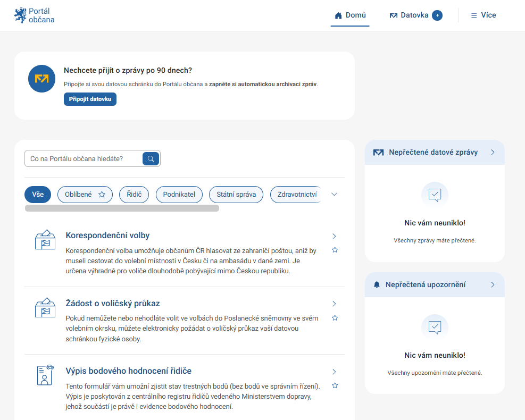Open the Žádost o voličský průkaz link

point(112,304)
